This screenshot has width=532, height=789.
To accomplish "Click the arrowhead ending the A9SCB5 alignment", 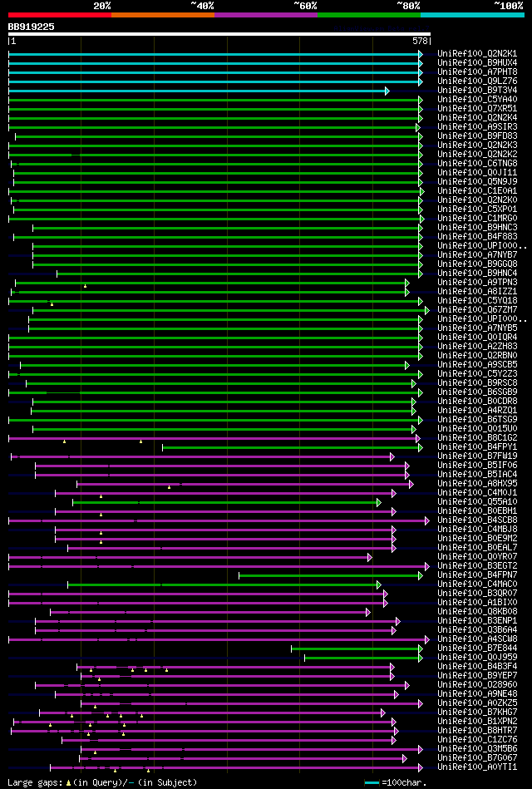I will click(407, 365).
